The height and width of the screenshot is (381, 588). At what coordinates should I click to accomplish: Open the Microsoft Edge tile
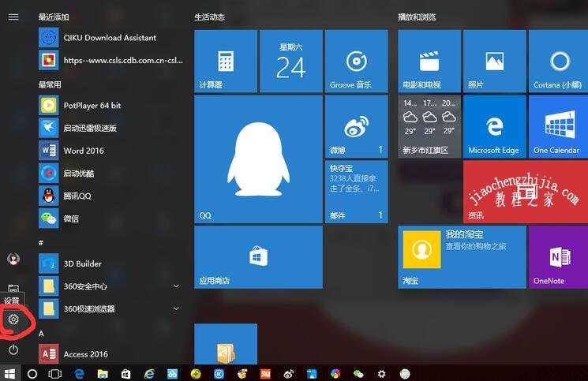coord(495,126)
